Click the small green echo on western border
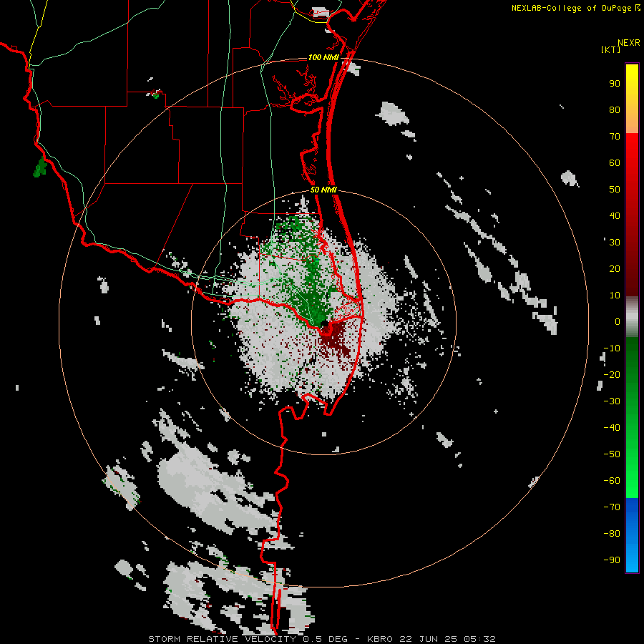The height and width of the screenshot is (644, 644). 40,167
